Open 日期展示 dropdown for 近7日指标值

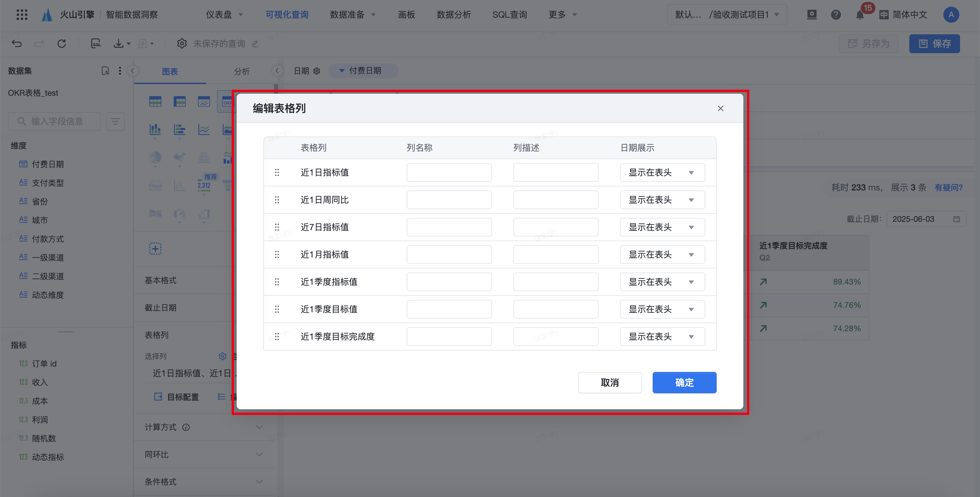(x=662, y=227)
